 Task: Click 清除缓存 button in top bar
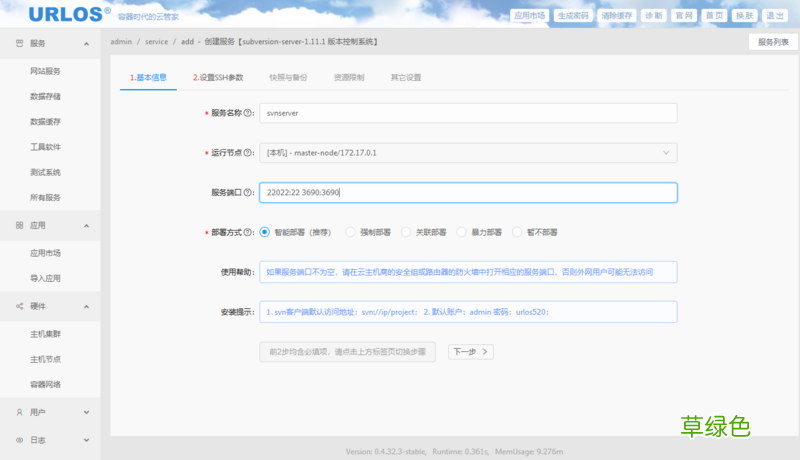coord(616,15)
